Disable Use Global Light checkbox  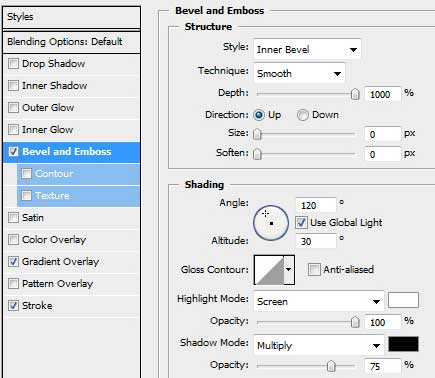tap(301, 222)
